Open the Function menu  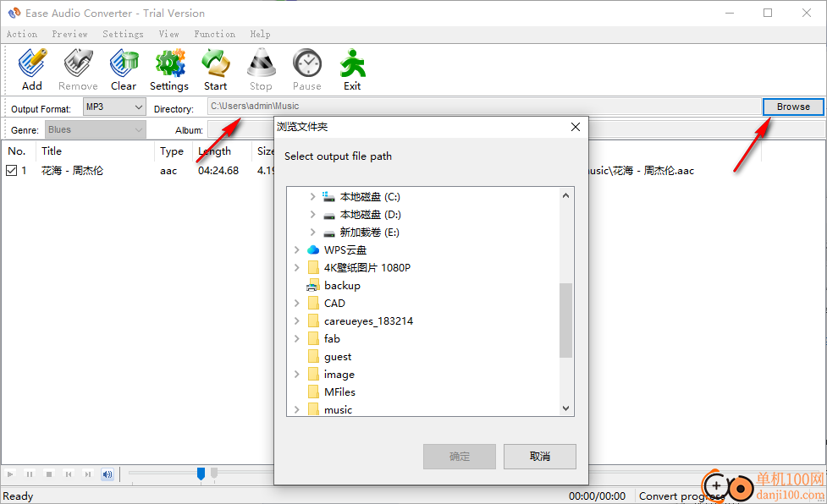(x=215, y=34)
